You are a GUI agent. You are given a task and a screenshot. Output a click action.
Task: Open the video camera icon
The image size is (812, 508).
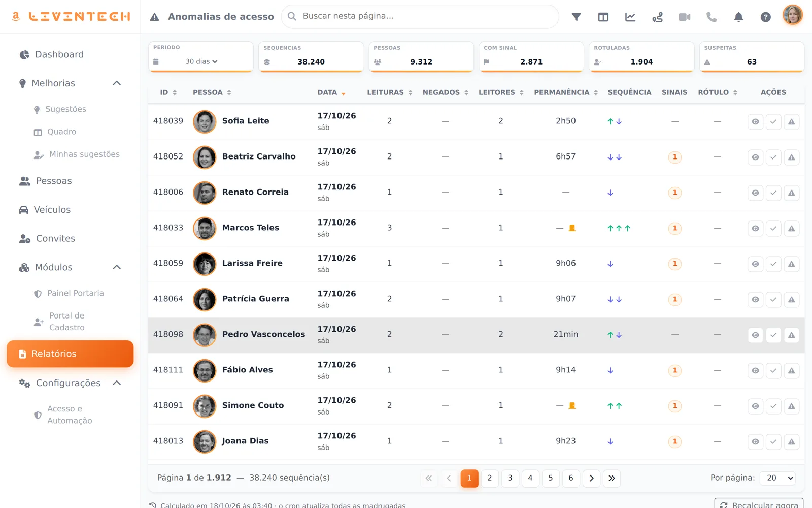(685, 17)
